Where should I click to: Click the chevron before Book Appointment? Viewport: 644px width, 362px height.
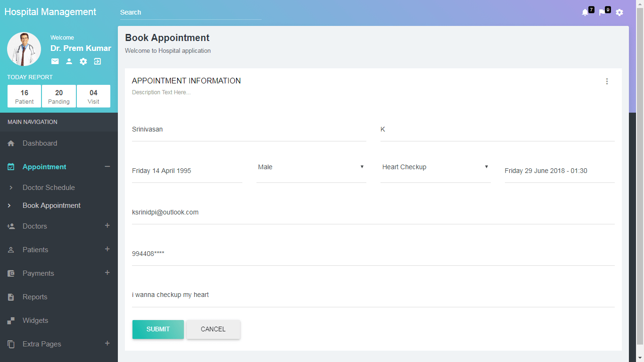(x=9, y=206)
